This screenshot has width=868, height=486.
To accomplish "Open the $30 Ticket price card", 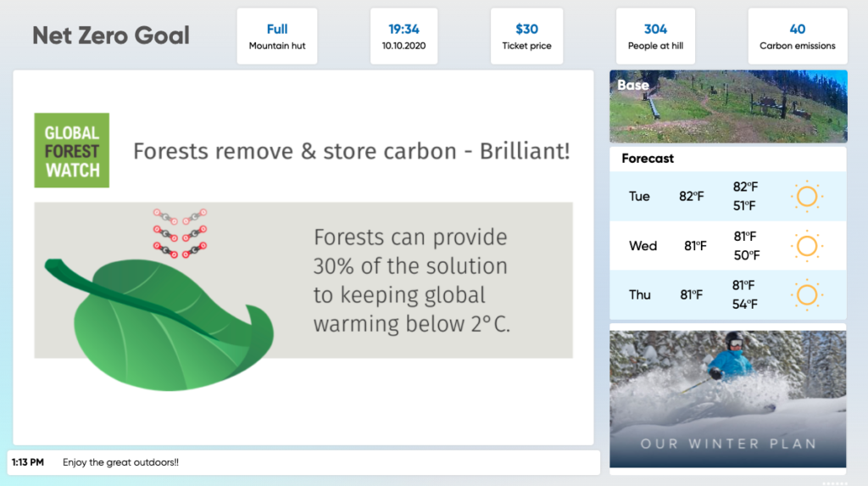I will (x=526, y=36).
